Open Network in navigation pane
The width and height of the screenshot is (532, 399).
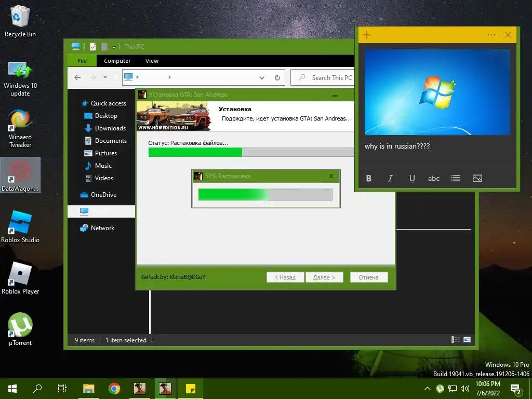pos(97,228)
